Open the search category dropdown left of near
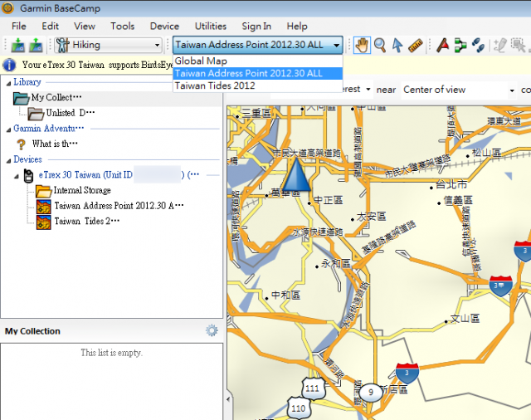The image size is (531, 420). tap(368, 90)
